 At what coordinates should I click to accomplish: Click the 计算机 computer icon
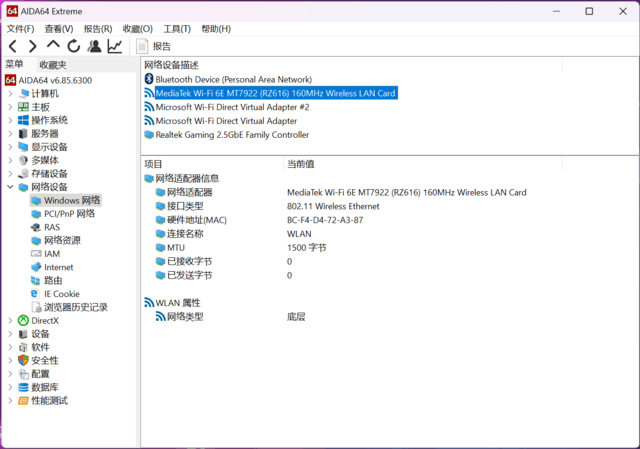[x=23, y=93]
